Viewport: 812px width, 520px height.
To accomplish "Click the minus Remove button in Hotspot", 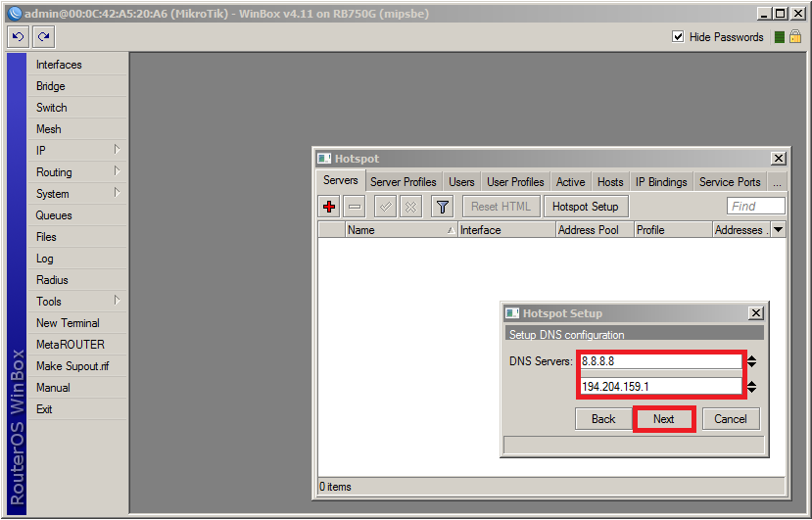I will tap(355, 207).
